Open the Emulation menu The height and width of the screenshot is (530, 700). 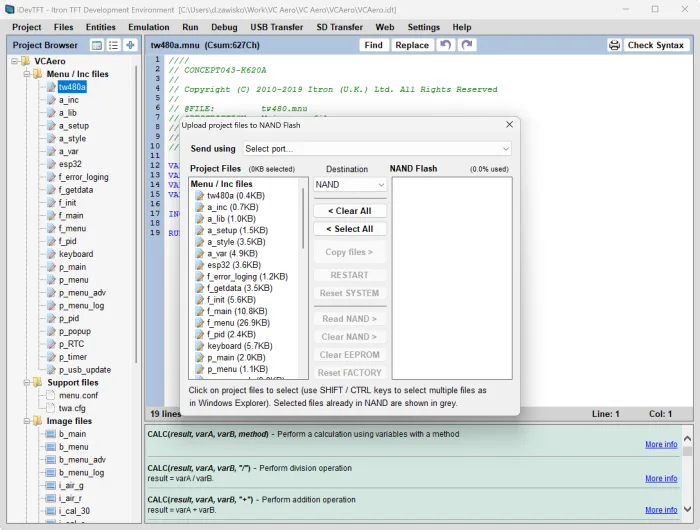149,27
